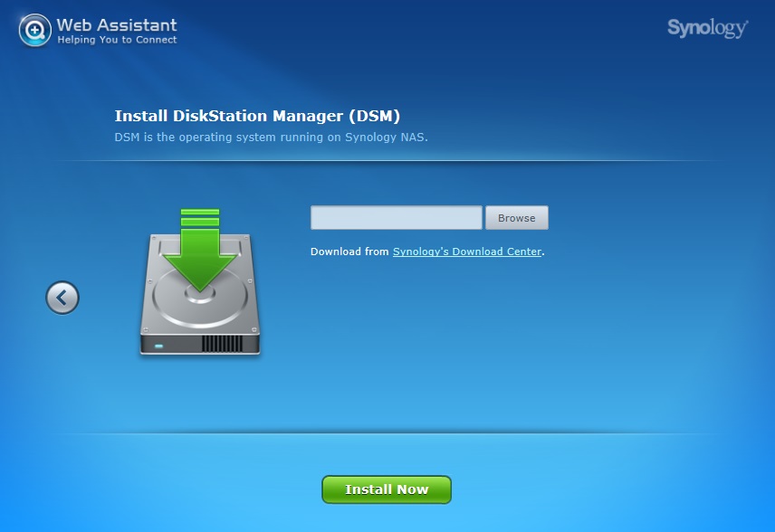Click the green Install Now button
Screen dimensions: 775x532
(x=387, y=489)
